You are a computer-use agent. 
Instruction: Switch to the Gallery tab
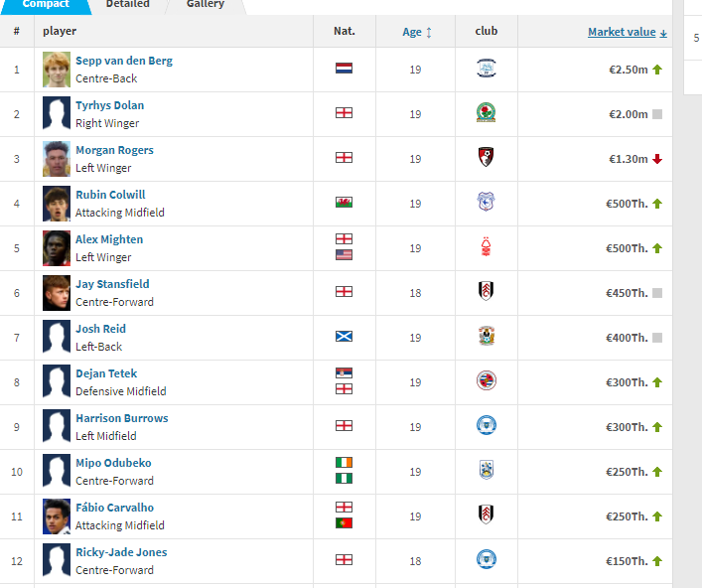pos(206,5)
